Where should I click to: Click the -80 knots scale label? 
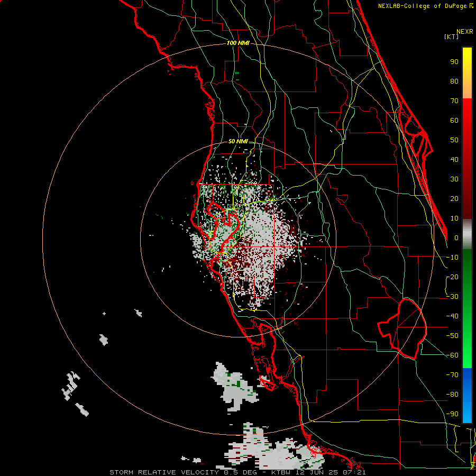[452, 395]
